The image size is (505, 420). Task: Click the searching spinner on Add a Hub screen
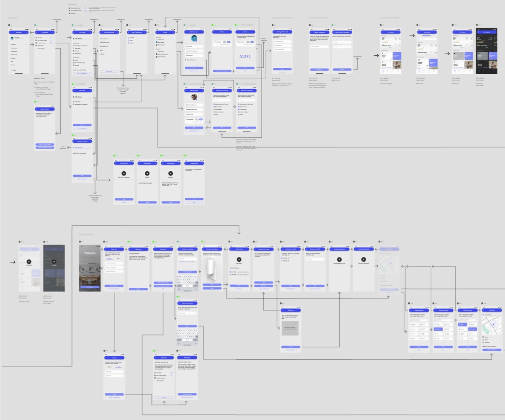coord(239,260)
